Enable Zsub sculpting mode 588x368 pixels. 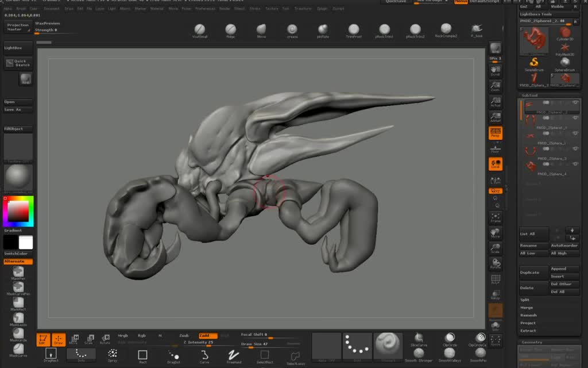point(184,335)
